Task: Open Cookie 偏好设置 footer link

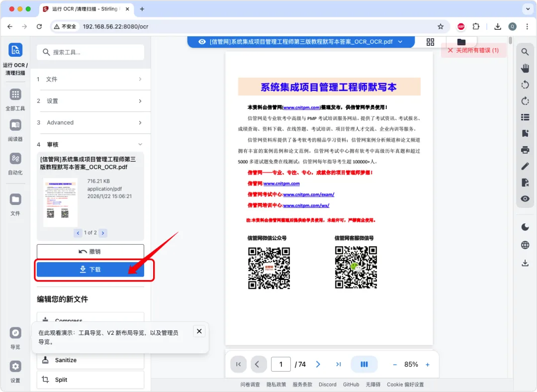Action: [x=405, y=385]
